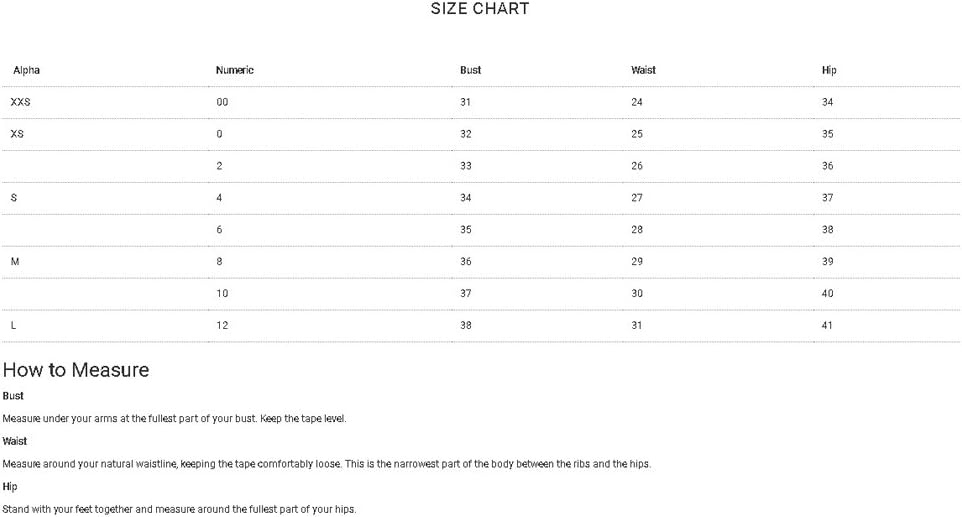The height and width of the screenshot is (517, 962).
Task: Select the Alpha column header
Action: [26, 71]
